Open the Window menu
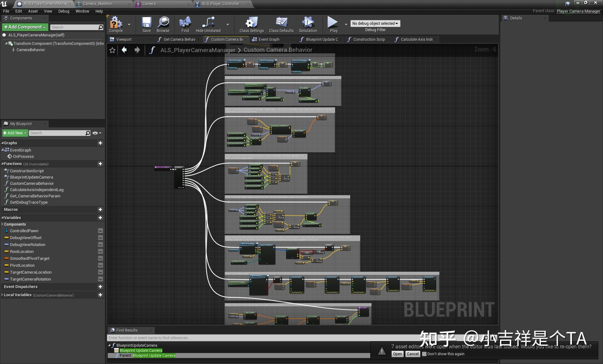The width and height of the screenshot is (603, 364). point(82,11)
